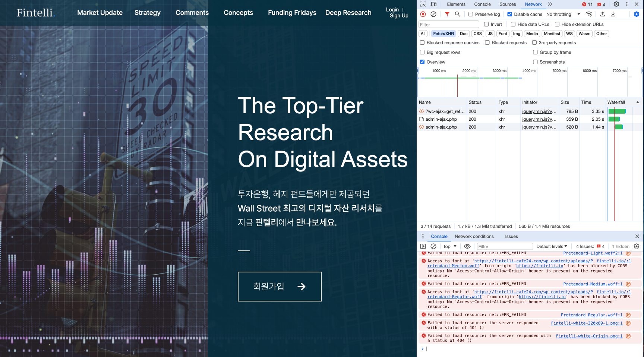The height and width of the screenshot is (357, 644).
Task: Switch to the top Console tab
Action: click(482, 4)
